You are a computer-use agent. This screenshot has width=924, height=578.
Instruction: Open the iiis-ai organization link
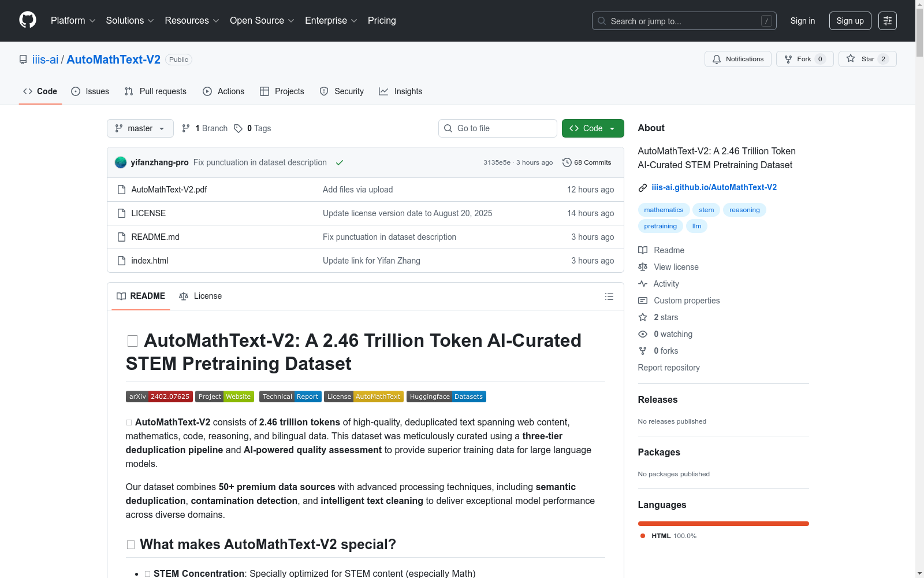(45, 60)
